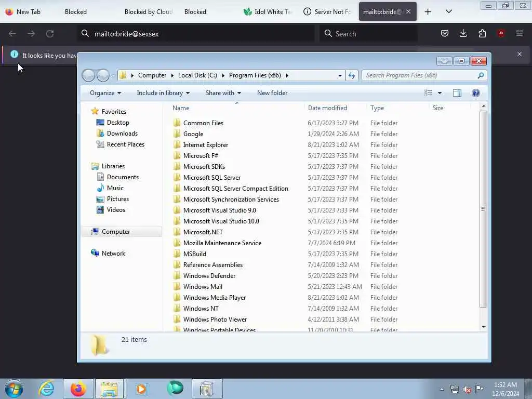Sort by the Name column header
The width and height of the screenshot is (532, 399).
[181, 108]
